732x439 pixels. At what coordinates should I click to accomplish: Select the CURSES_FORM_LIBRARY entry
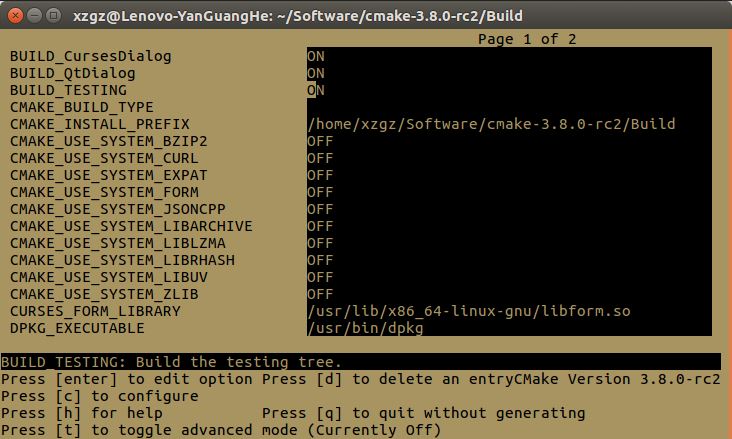coord(95,311)
